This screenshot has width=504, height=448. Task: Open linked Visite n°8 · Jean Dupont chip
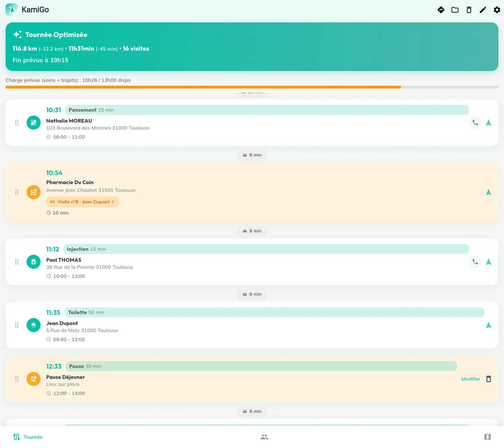click(83, 202)
